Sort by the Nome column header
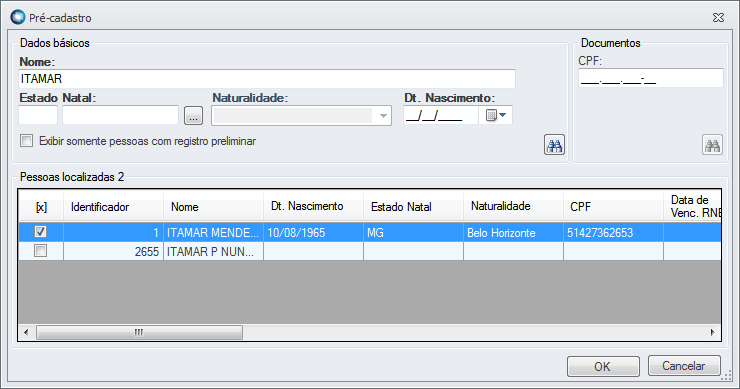 (213, 206)
